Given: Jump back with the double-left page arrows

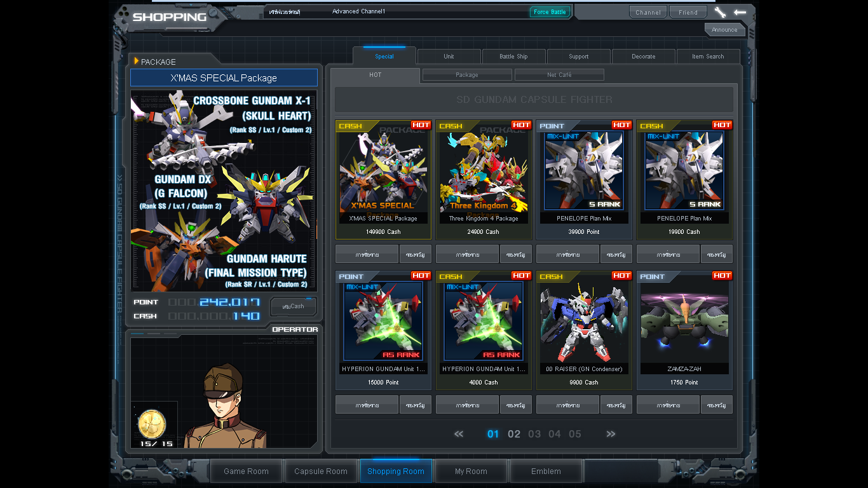Looking at the screenshot, I should click(x=459, y=434).
